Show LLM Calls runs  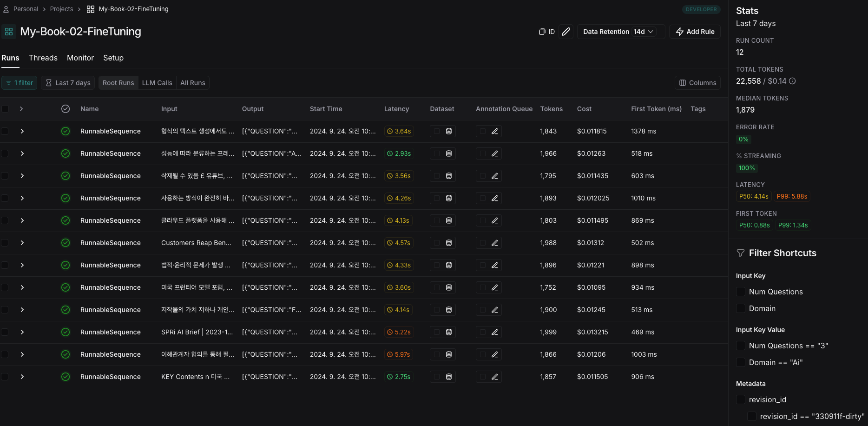[157, 83]
